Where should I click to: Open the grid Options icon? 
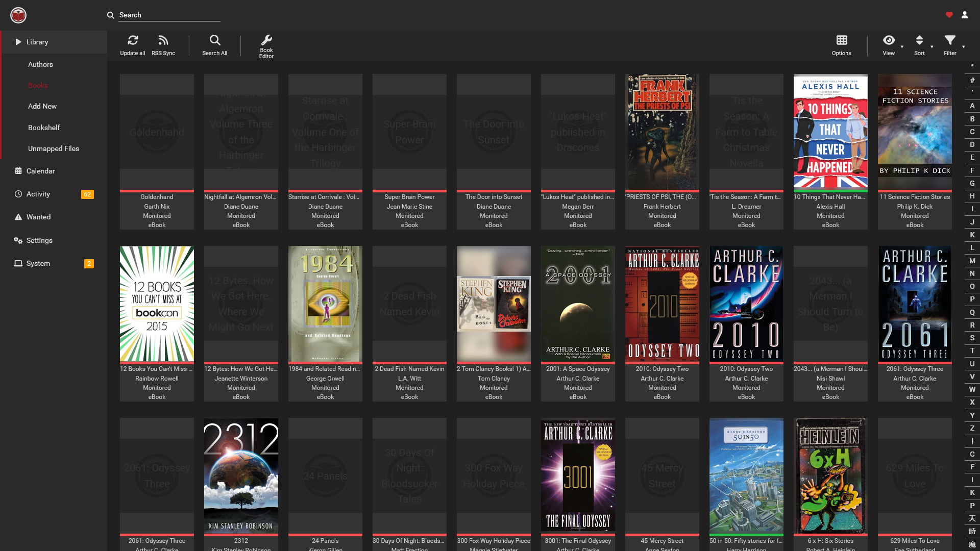point(842,40)
